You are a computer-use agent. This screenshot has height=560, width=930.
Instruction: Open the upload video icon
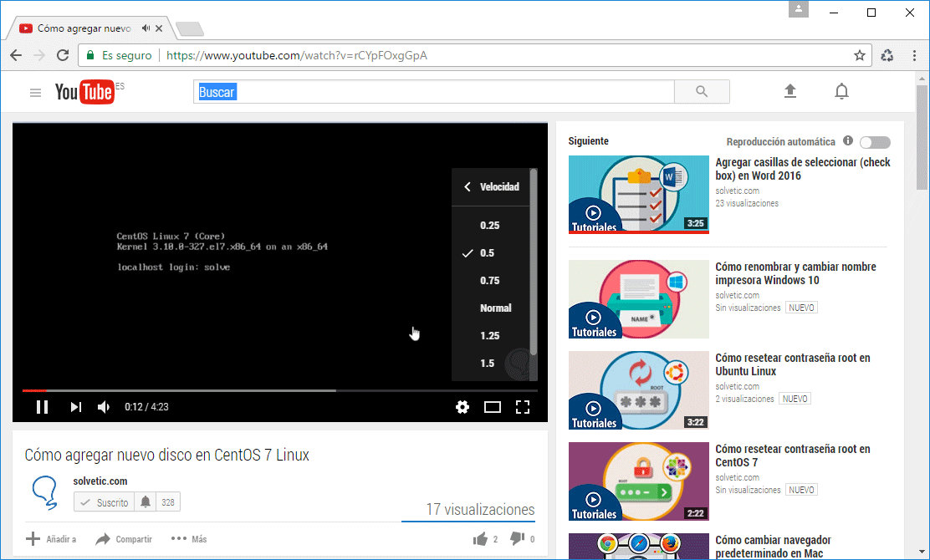[790, 91]
